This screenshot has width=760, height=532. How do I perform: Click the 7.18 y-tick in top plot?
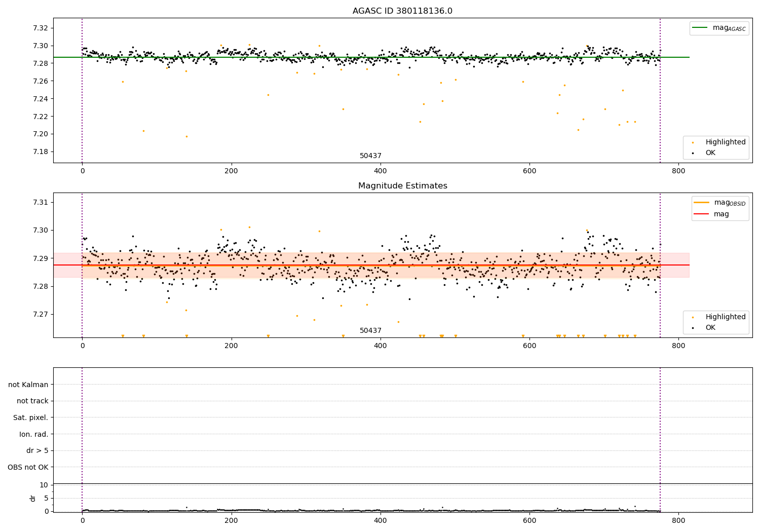pos(40,151)
